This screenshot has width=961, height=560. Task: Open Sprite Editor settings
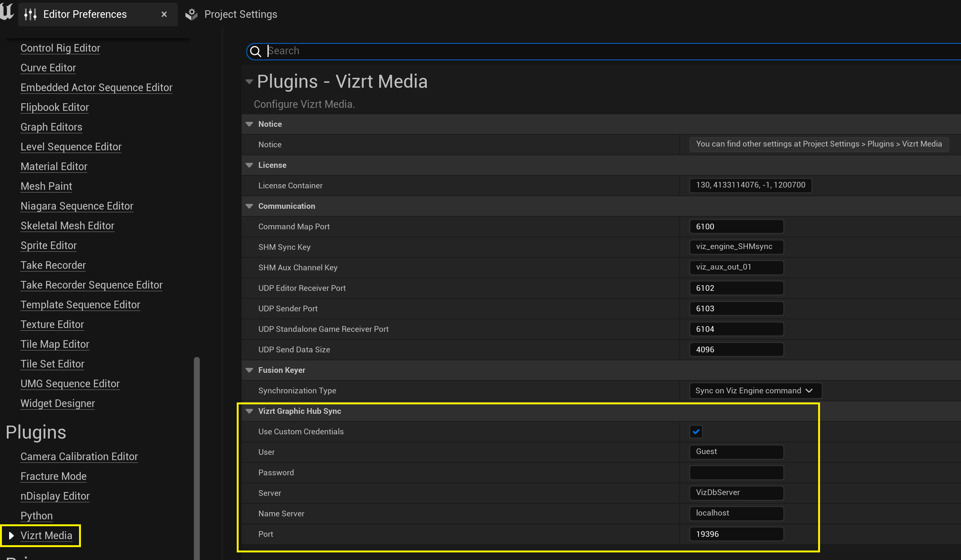pyautogui.click(x=48, y=246)
